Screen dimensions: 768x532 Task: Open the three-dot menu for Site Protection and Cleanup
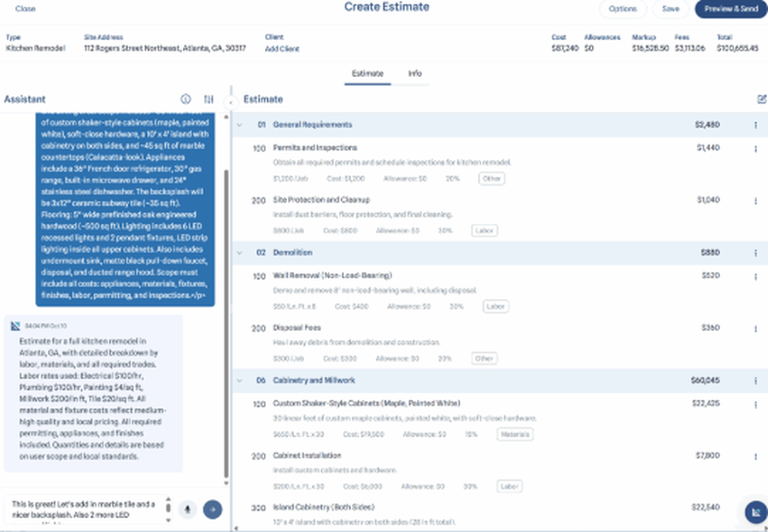click(x=755, y=200)
